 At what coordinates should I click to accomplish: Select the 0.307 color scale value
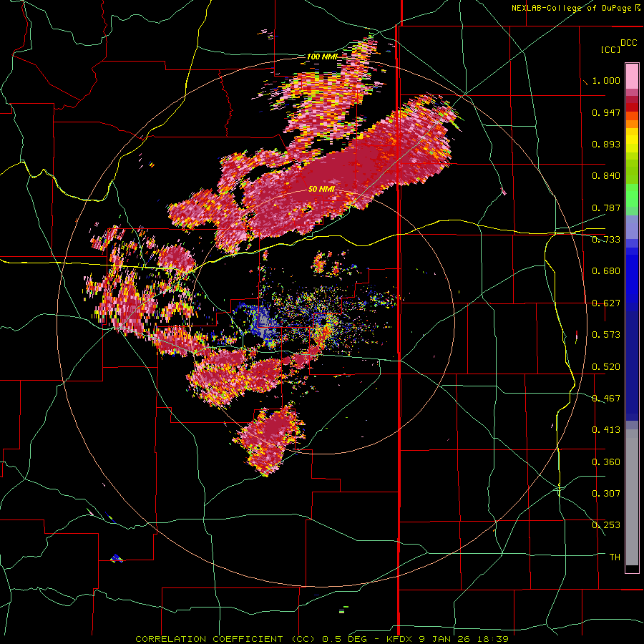coord(606,494)
